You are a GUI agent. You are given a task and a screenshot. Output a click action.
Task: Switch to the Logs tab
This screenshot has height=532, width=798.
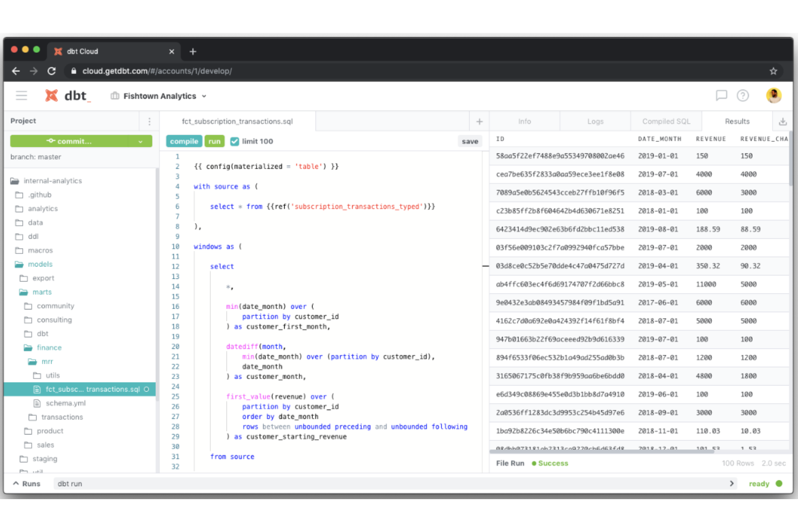pos(595,121)
